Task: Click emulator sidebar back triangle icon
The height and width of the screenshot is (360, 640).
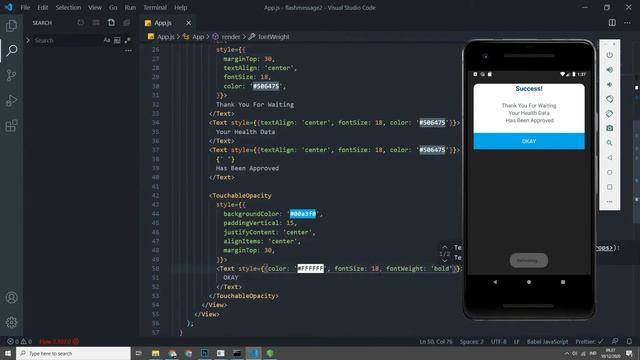Action: (x=609, y=158)
